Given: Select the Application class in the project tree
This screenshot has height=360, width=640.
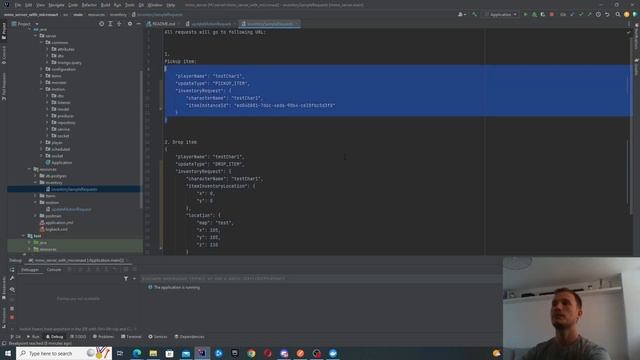Looking at the screenshot, I should pyautogui.click(x=62, y=162).
